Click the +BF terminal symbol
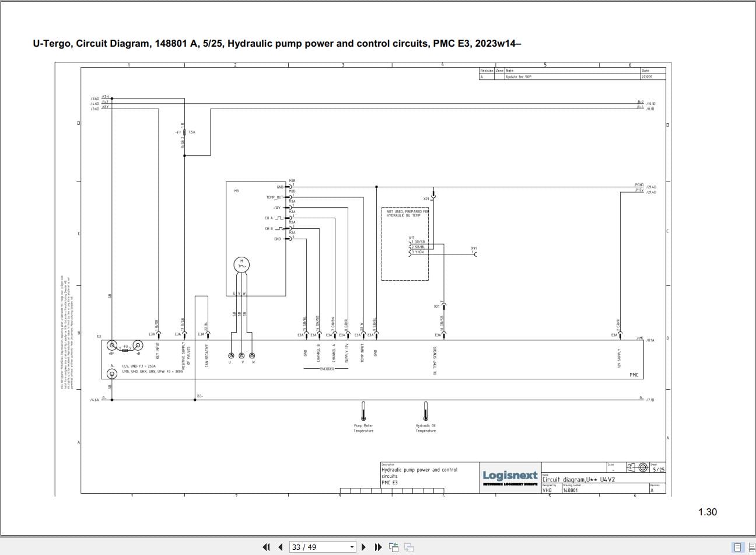This screenshot has height=555, width=756. pyautogui.click(x=111, y=345)
